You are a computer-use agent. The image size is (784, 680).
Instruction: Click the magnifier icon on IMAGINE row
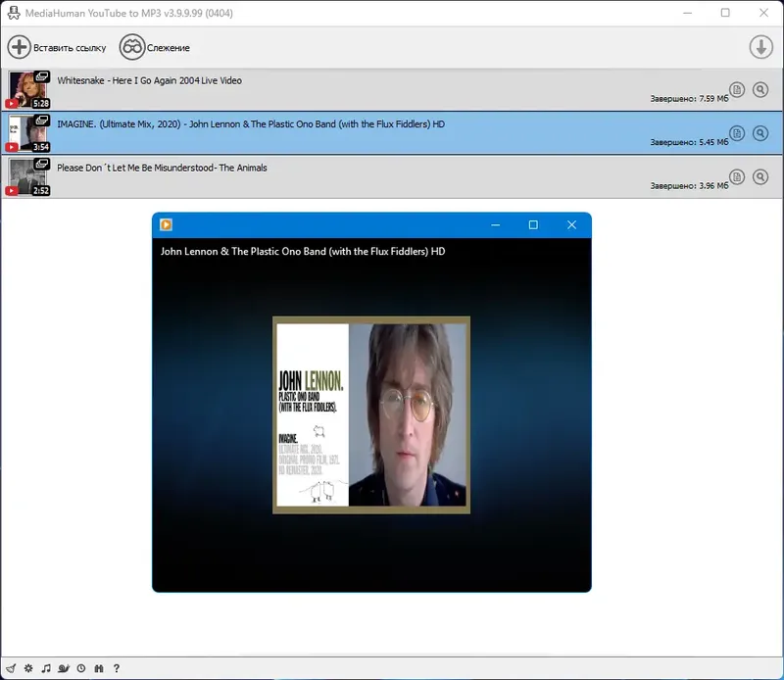(x=760, y=133)
